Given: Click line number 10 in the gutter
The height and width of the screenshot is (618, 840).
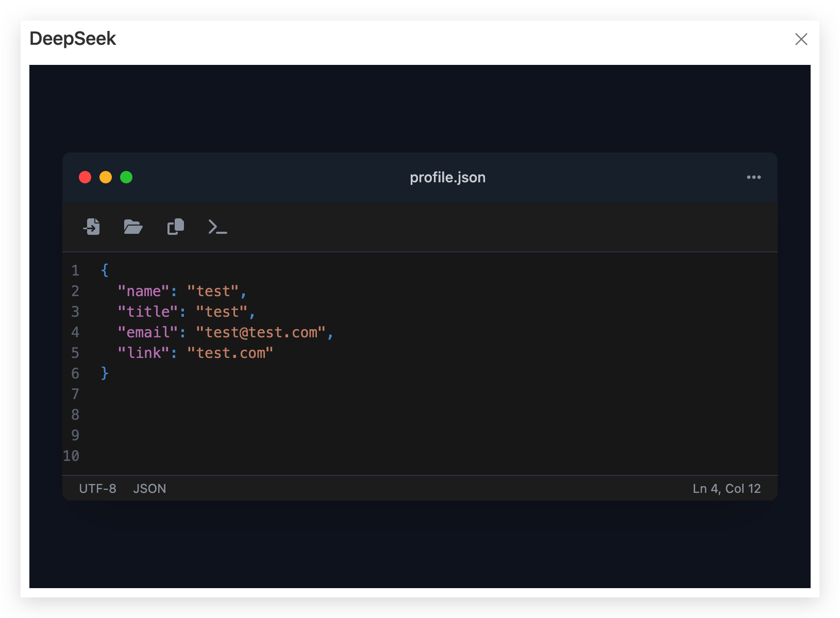Looking at the screenshot, I should pyautogui.click(x=71, y=456).
